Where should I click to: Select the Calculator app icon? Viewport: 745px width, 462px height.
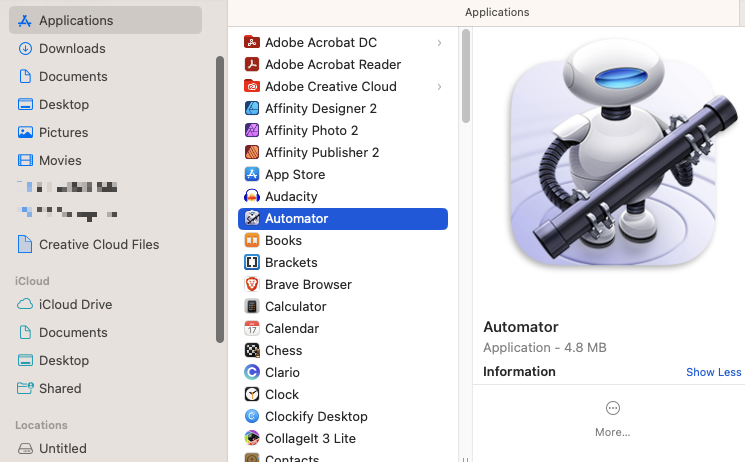pyautogui.click(x=252, y=307)
